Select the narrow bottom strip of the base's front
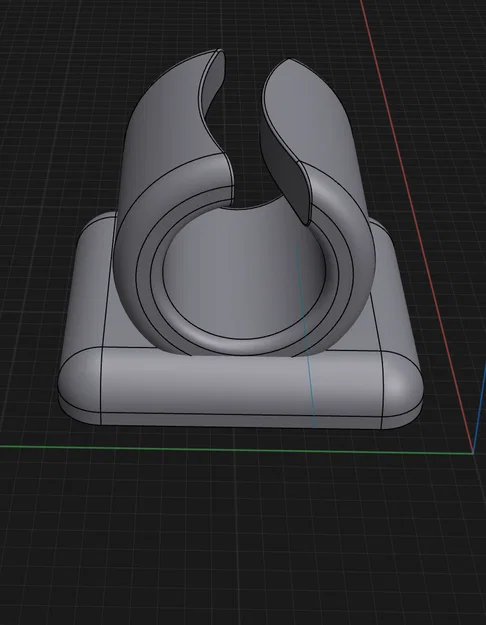Viewport: 486px width, 625px height. (241, 421)
